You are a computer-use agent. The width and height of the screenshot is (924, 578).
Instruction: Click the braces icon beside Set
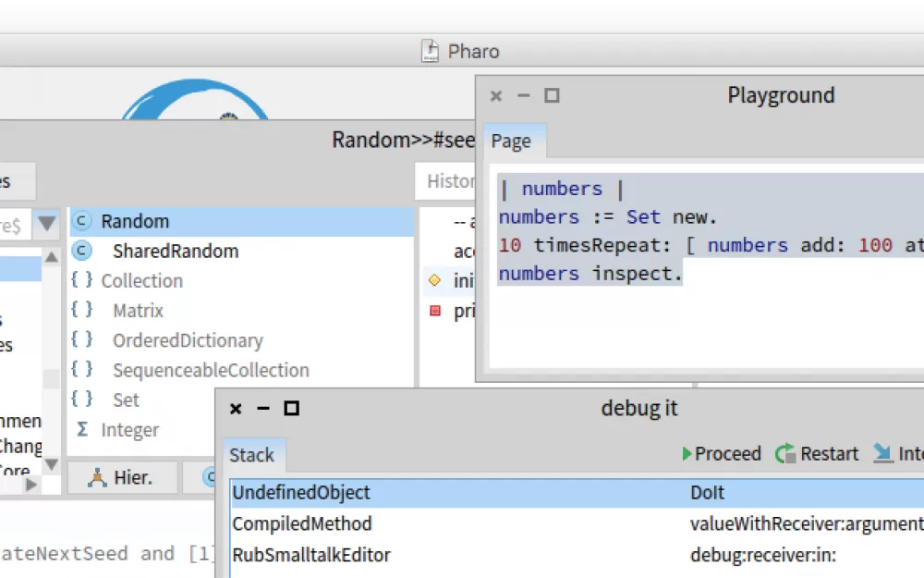coord(82,399)
